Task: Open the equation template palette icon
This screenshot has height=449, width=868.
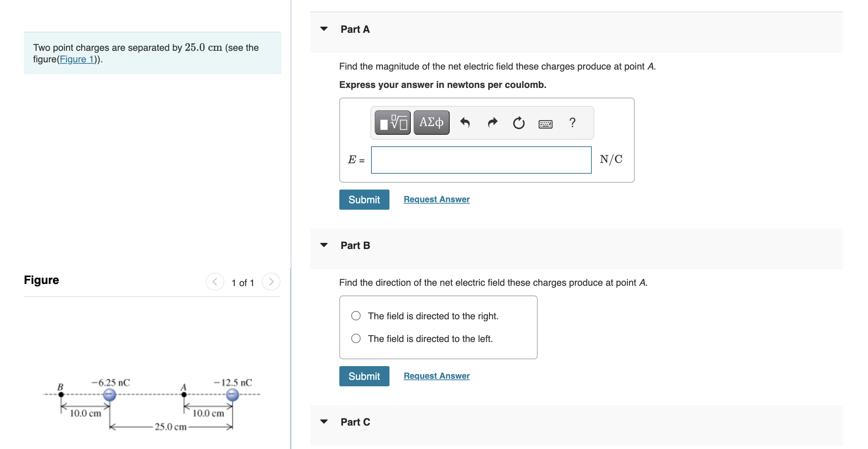Action: pos(393,123)
